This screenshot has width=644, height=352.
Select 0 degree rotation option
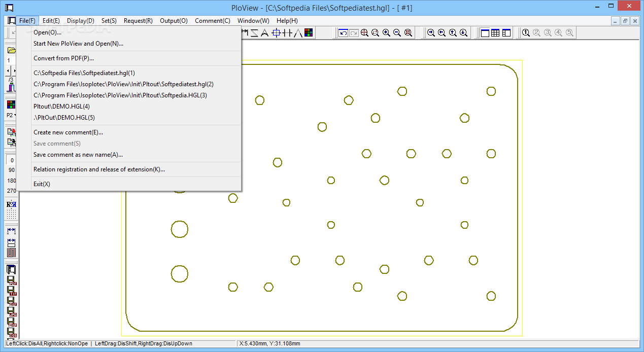tap(12, 160)
